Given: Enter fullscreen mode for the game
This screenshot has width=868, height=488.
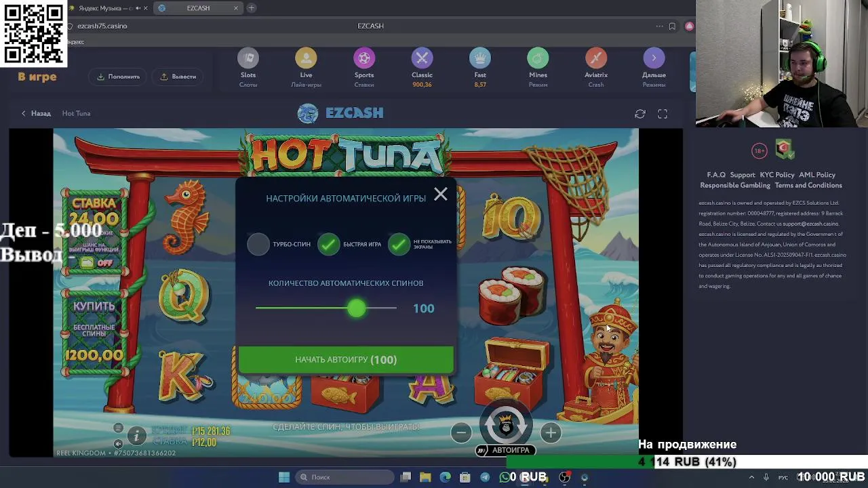Looking at the screenshot, I should [x=663, y=114].
